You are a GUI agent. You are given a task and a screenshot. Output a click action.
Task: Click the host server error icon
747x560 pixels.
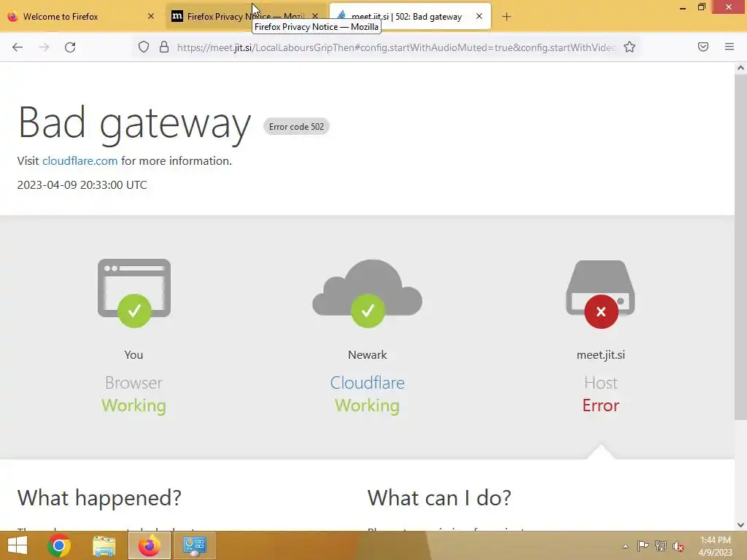(600, 294)
